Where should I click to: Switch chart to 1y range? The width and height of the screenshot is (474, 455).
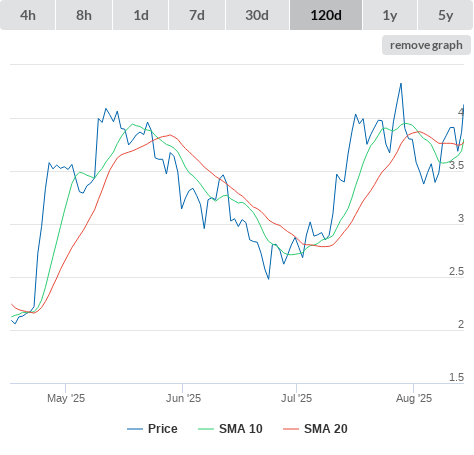(390, 15)
